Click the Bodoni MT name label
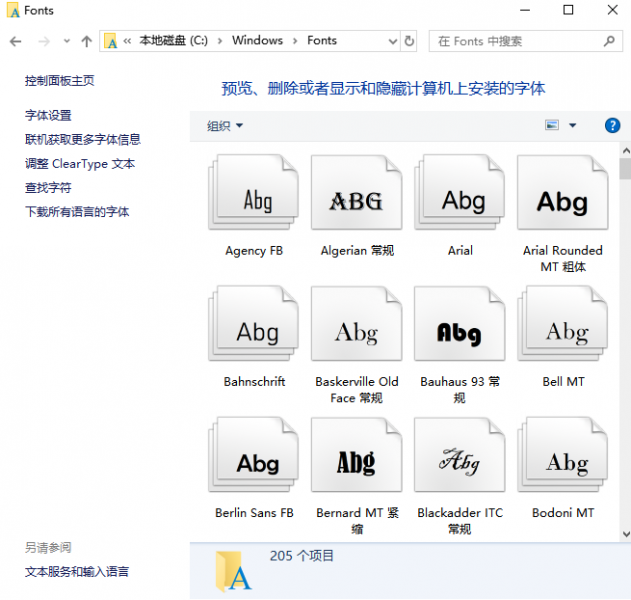Screen dimensions: 631x600 563,513
